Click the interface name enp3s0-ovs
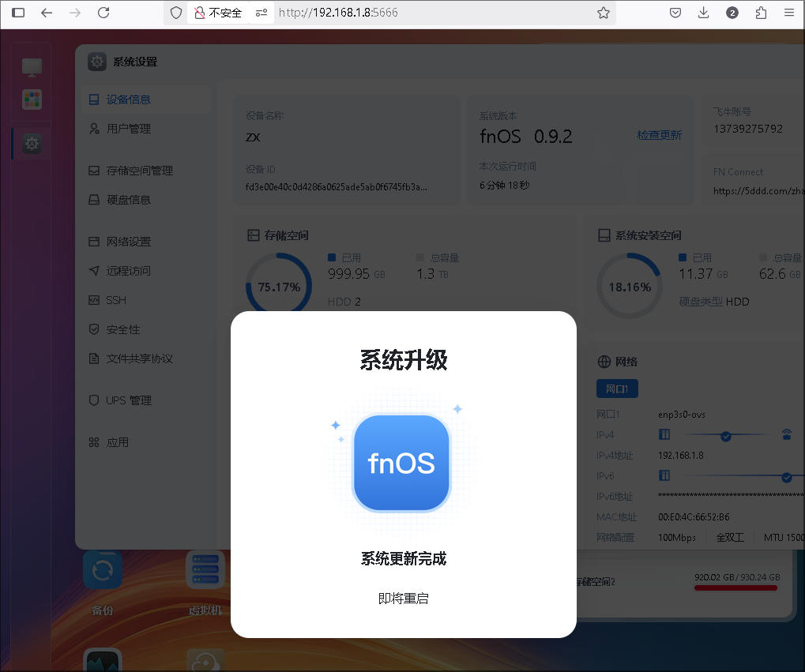Image resolution: width=805 pixels, height=672 pixels. tap(682, 415)
